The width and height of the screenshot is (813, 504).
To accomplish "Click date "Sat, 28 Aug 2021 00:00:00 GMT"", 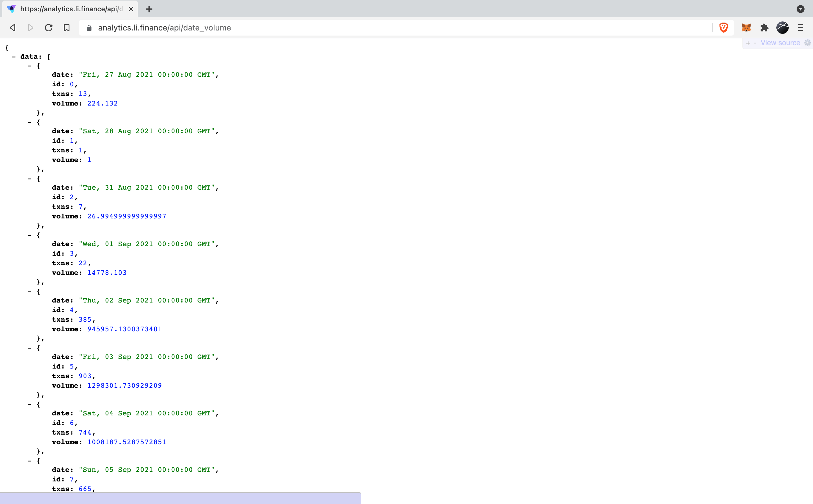I will pos(147,131).
